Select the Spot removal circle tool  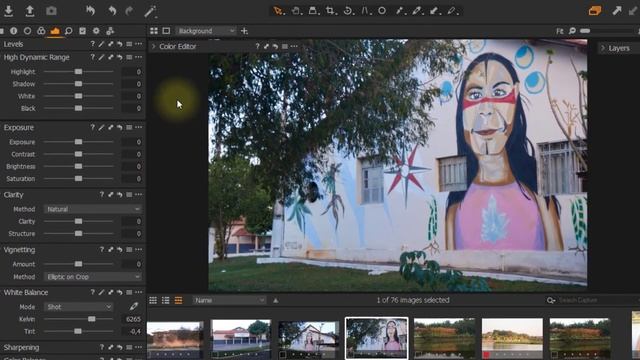tap(382, 11)
